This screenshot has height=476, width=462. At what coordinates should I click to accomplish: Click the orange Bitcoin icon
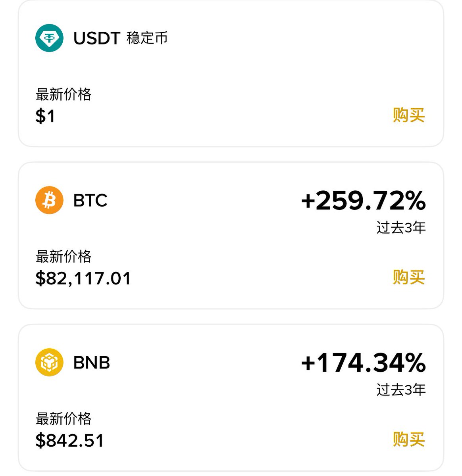tap(49, 200)
